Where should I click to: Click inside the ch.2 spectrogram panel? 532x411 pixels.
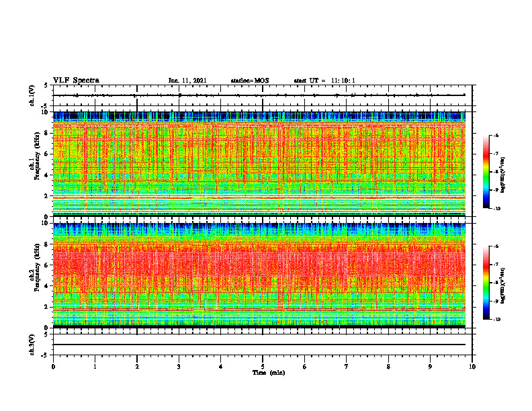pyautogui.click(x=259, y=275)
